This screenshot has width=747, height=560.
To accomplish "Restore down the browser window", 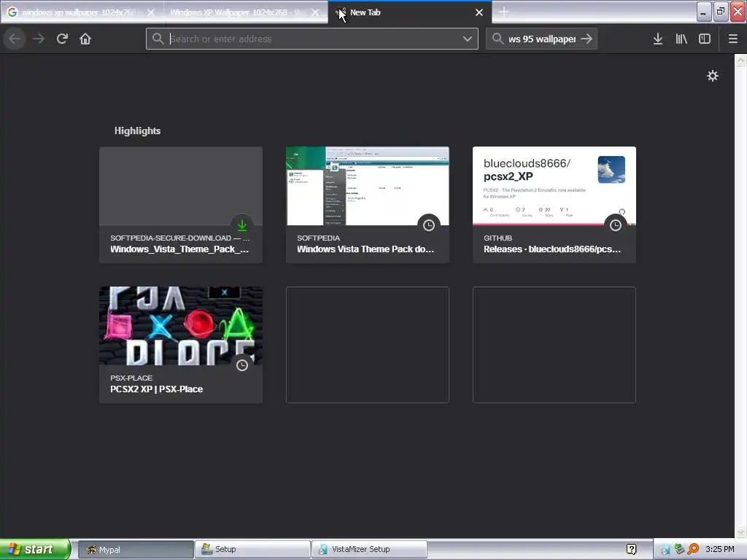I will (x=720, y=12).
